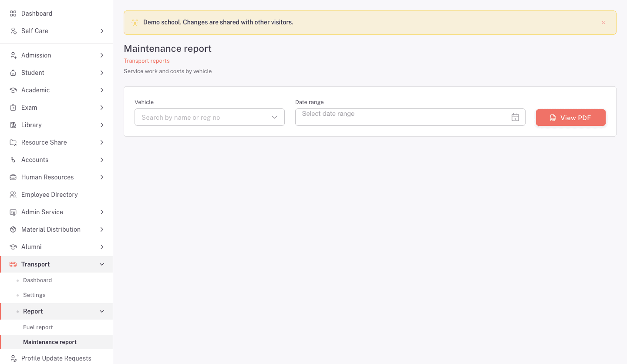Click the Exam clipboard icon
This screenshot has width=627, height=364.
tap(13, 108)
